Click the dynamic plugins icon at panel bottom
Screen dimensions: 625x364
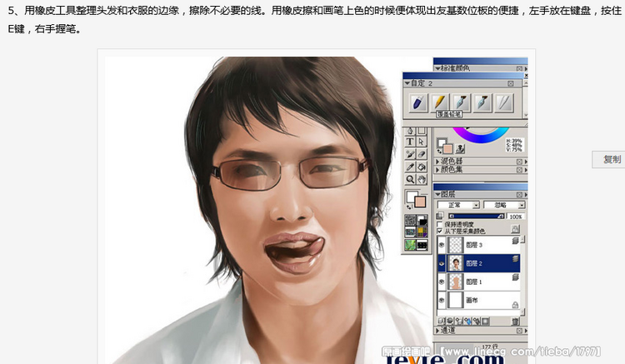[450, 321]
